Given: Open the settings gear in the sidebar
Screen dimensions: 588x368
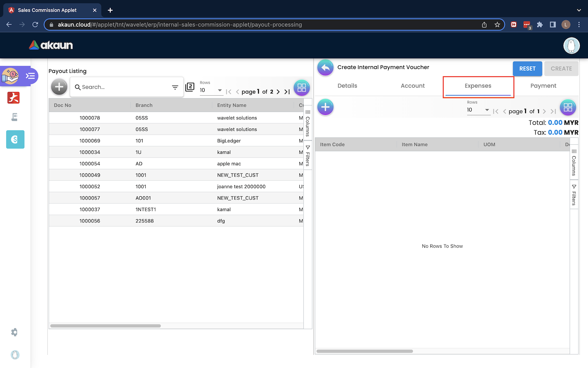Looking at the screenshot, I should tap(15, 332).
